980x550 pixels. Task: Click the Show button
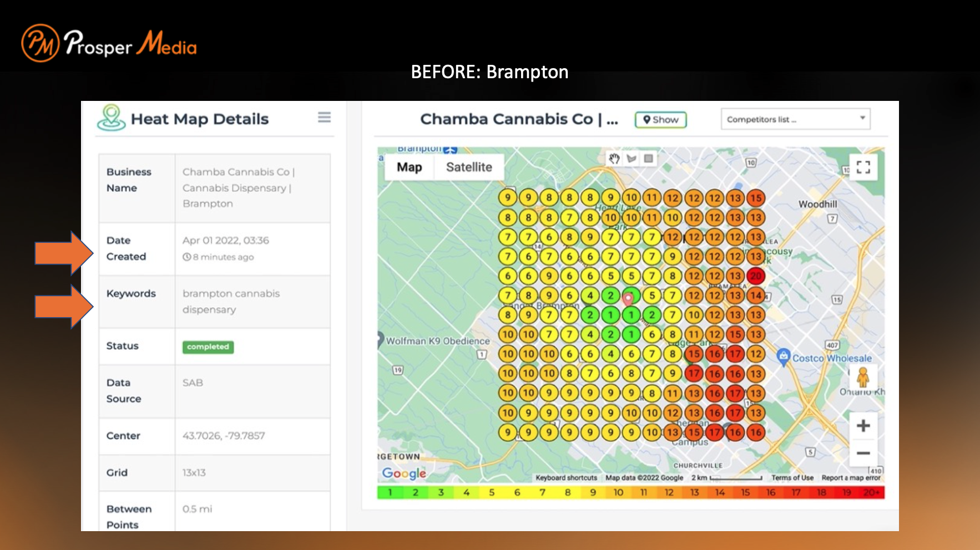coord(660,120)
